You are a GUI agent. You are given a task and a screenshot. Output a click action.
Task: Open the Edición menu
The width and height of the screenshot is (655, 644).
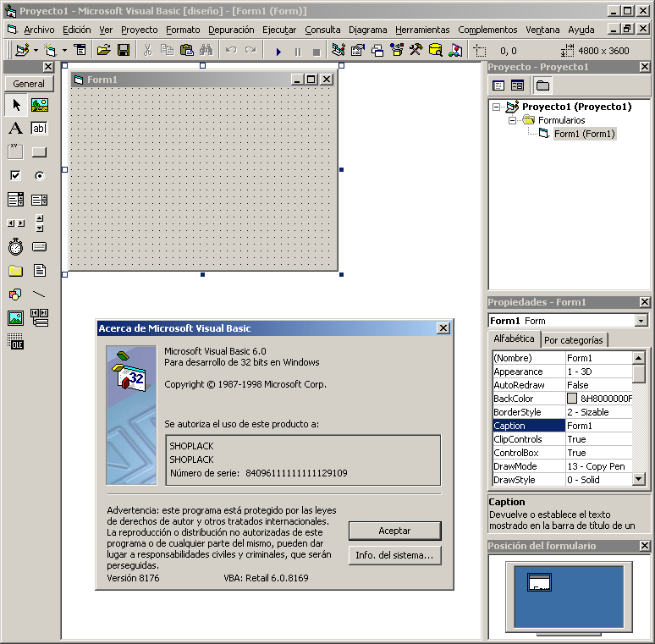click(77, 30)
